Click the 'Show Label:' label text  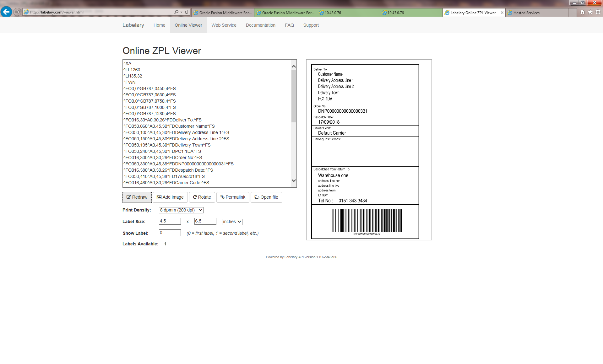point(135,233)
